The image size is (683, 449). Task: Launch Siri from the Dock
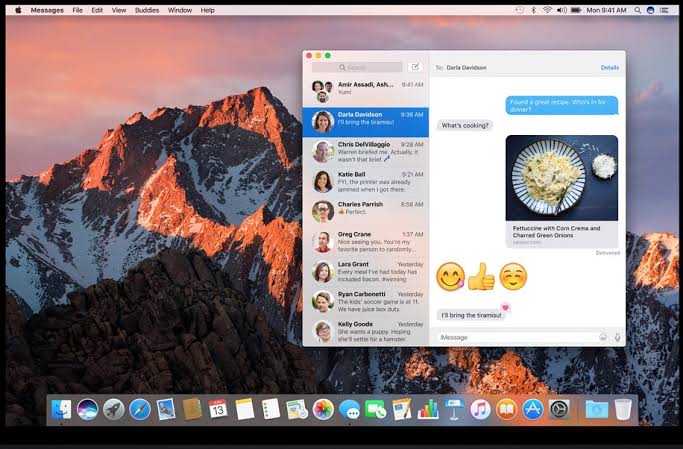coord(88,409)
